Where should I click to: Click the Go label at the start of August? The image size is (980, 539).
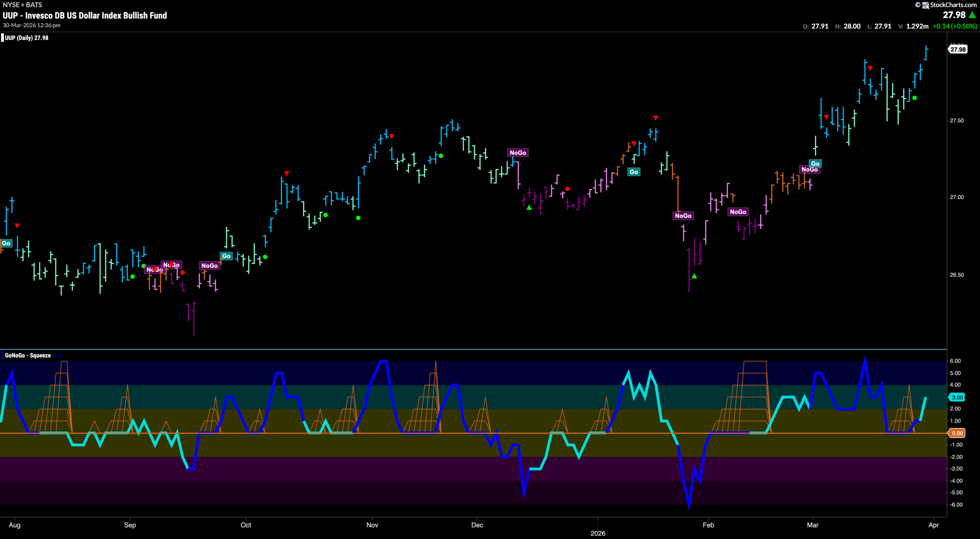click(6, 243)
